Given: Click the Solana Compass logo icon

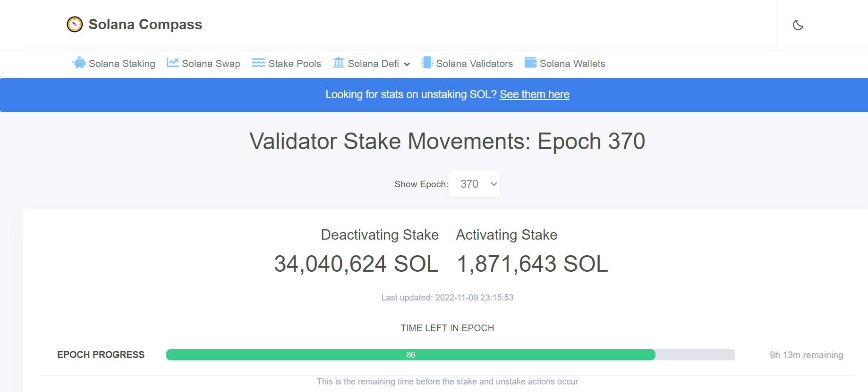Looking at the screenshot, I should 75,24.
